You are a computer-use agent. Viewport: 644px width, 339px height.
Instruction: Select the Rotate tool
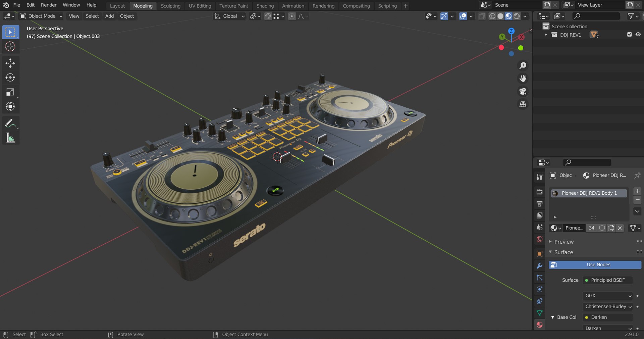point(10,78)
